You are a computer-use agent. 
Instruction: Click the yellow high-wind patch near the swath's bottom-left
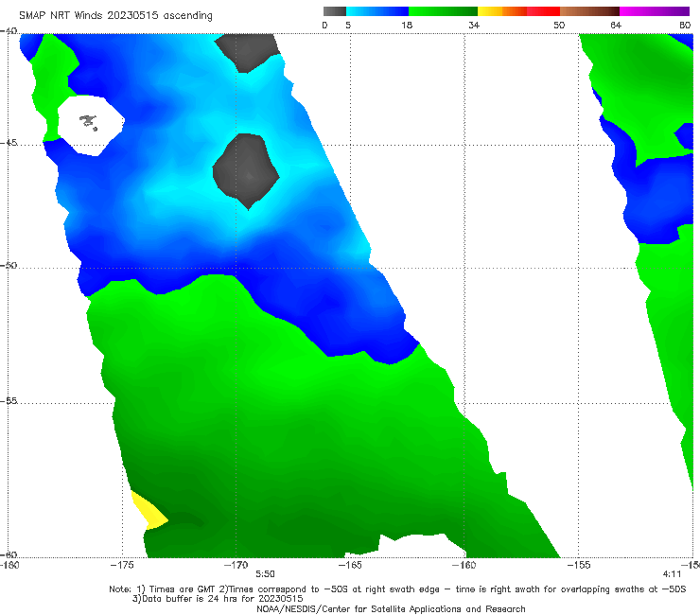pos(149,511)
